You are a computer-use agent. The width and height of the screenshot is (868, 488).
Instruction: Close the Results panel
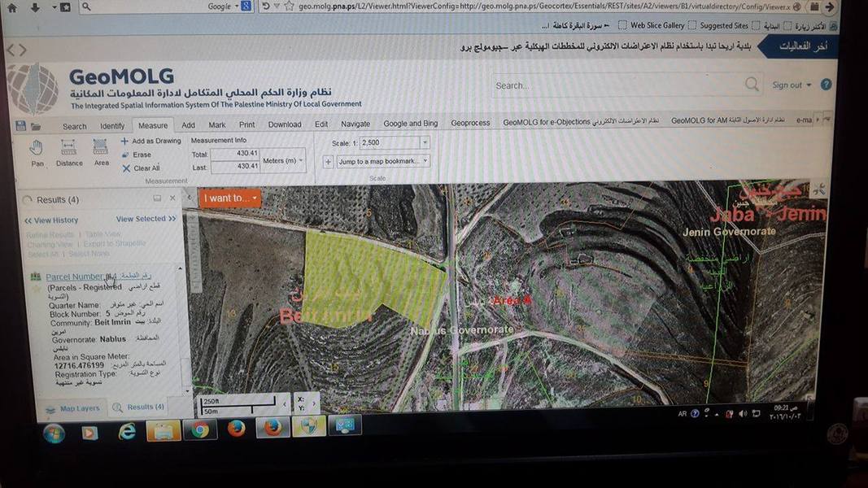pyautogui.click(x=172, y=198)
